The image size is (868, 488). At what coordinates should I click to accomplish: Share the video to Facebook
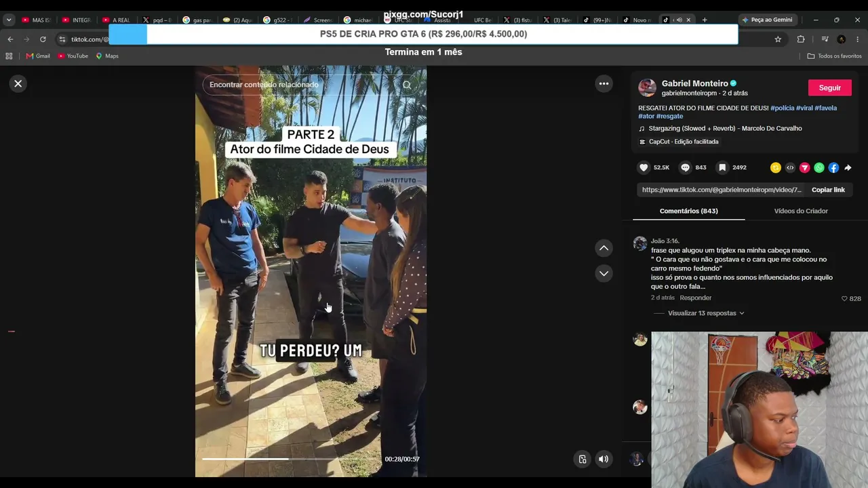click(833, 167)
